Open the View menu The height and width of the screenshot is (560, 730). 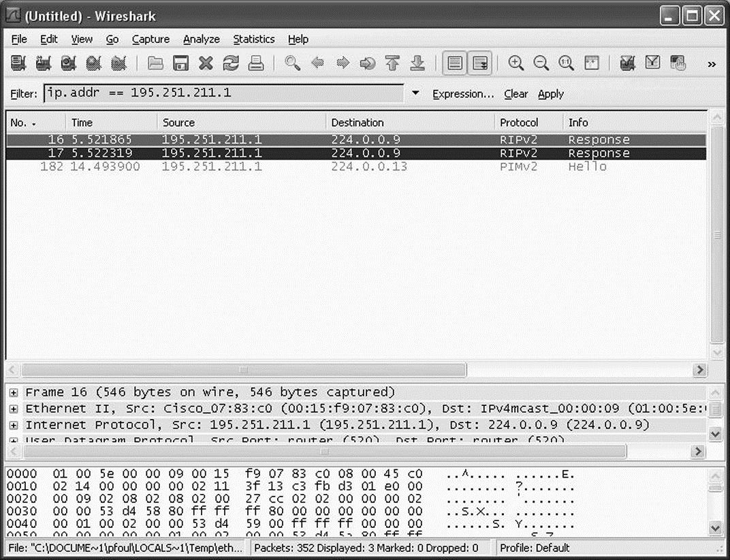point(82,39)
